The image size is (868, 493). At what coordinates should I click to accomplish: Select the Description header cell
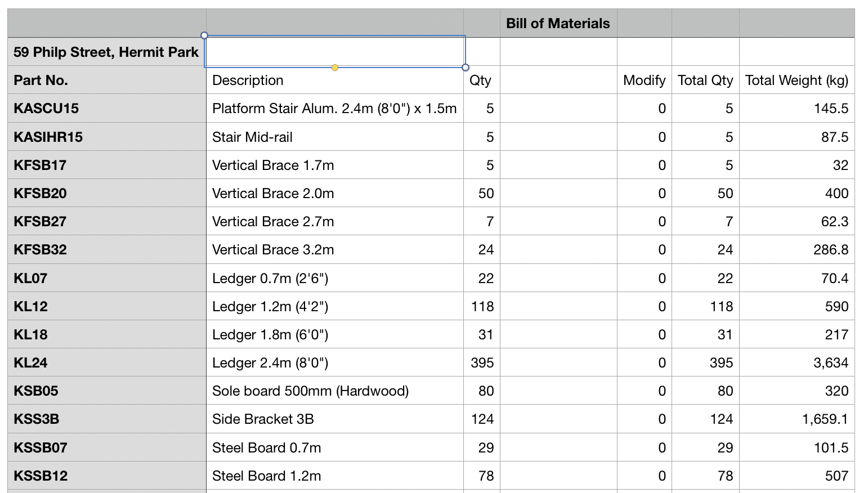pos(335,80)
